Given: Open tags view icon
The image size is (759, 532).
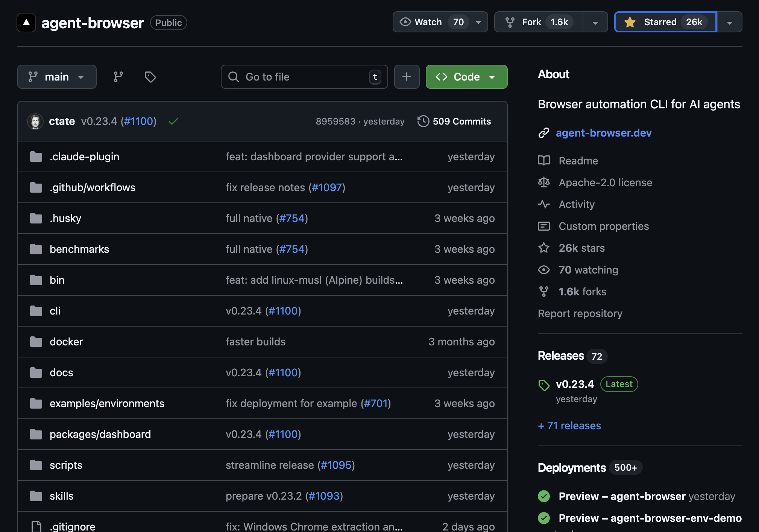Looking at the screenshot, I should (150, 77).
